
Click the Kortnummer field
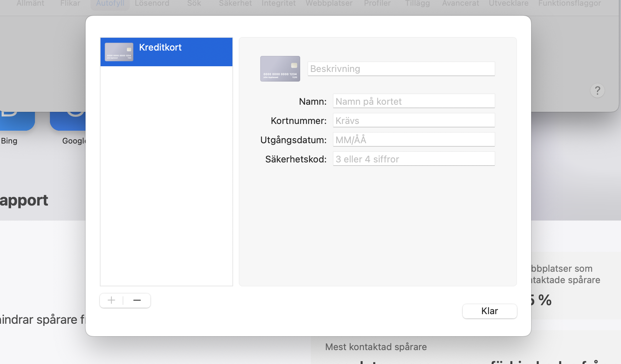coord(414,120)
